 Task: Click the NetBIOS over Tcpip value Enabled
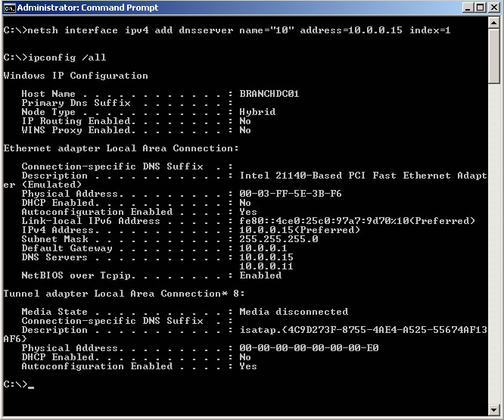[x=260, y=275]
